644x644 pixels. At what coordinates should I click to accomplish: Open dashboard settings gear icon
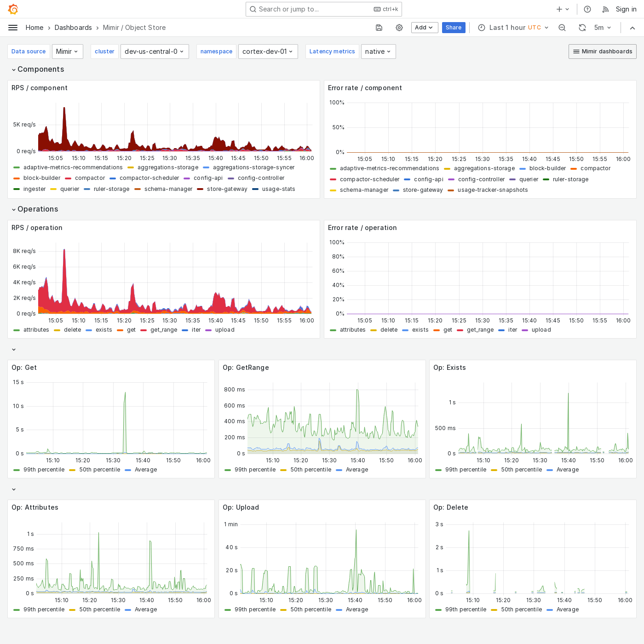[399, 28]
